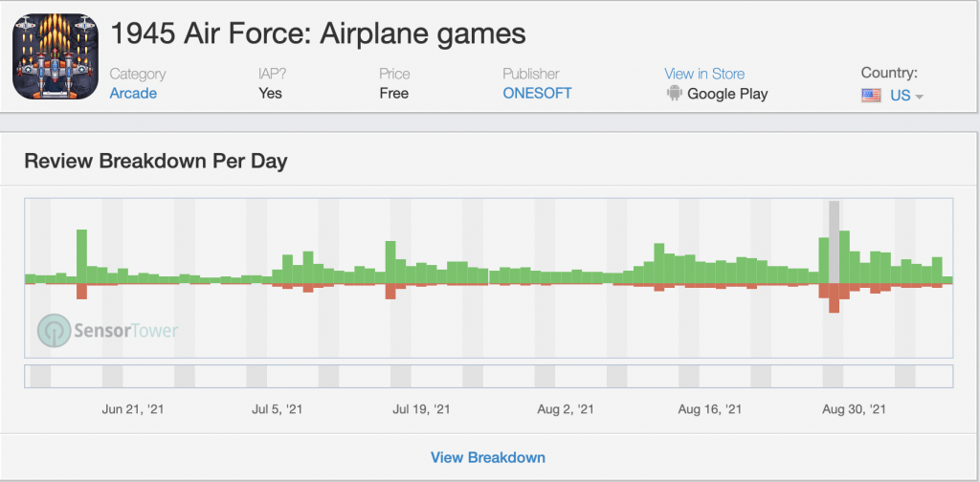The width and height of the screenshot is (980, 482).
Task: Click the largest red negative-review bar
Action: [834, 298]
